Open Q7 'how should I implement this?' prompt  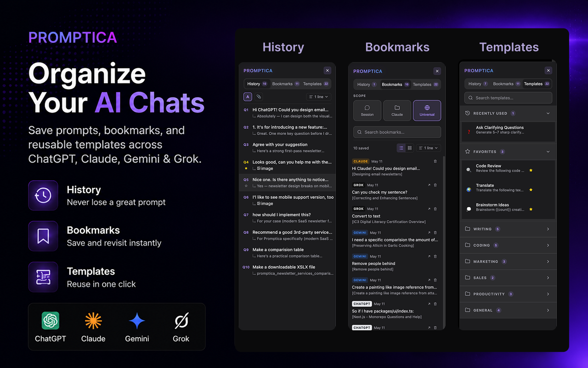tap(287, 218)
